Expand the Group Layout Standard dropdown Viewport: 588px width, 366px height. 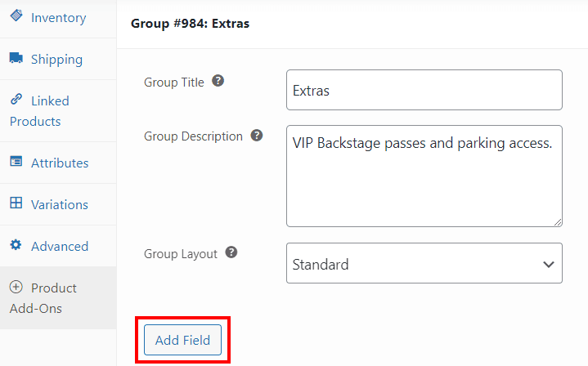pos(424,263)
